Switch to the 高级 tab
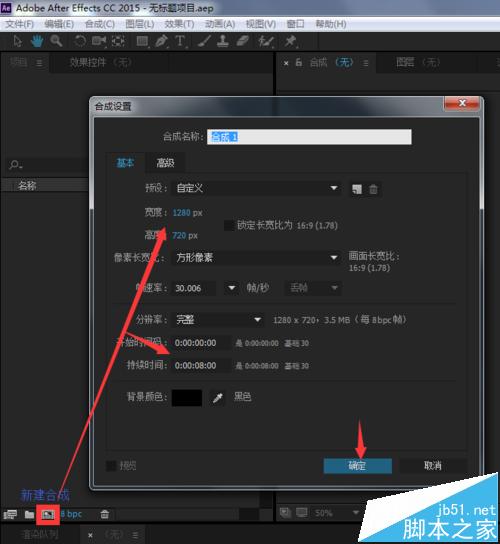This screenshot has height=544, width=500. pyautogui.click(x=165, y=162)
